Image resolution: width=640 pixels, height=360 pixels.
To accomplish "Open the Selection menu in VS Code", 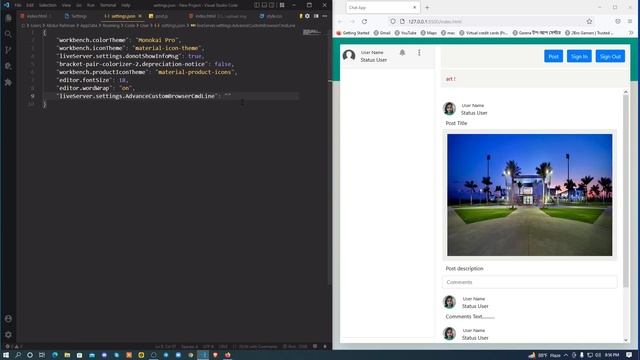I will pos(48,5).
